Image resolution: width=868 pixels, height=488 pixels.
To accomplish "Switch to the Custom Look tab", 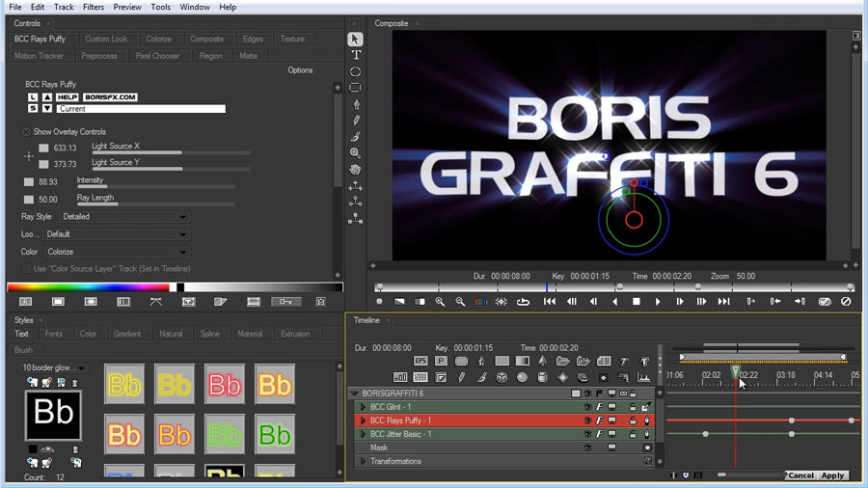I will (106, 40).
